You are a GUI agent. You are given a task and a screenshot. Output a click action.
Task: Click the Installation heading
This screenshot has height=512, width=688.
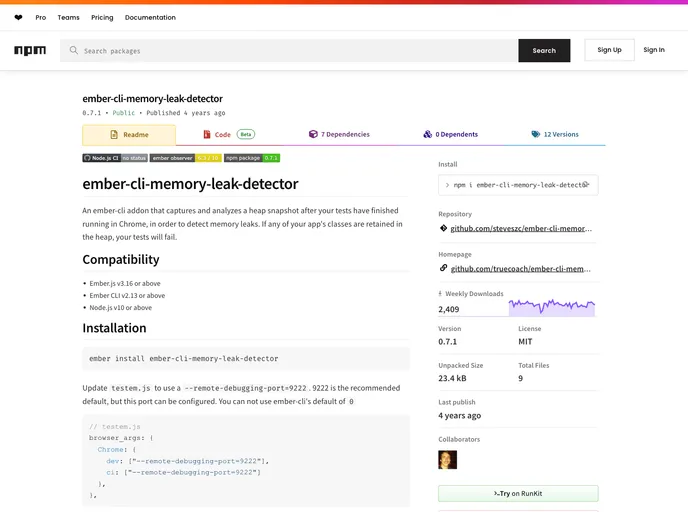click(x=114, y=328)
